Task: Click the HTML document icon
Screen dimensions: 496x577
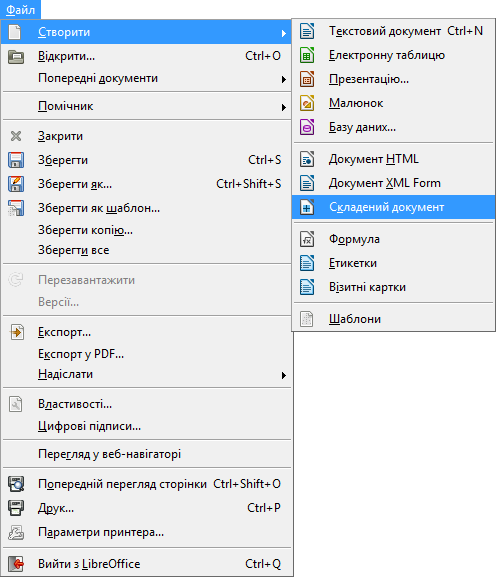Action: click(307, 159)
